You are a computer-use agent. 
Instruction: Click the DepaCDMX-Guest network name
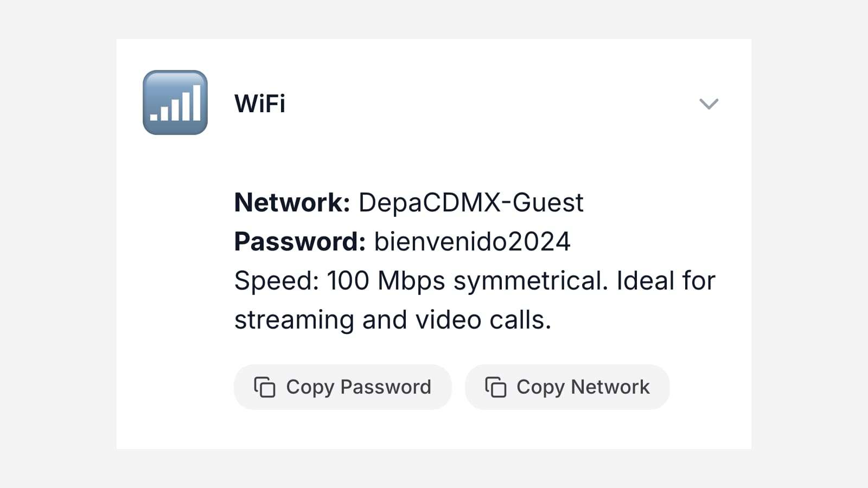click(x=471, y=203)
